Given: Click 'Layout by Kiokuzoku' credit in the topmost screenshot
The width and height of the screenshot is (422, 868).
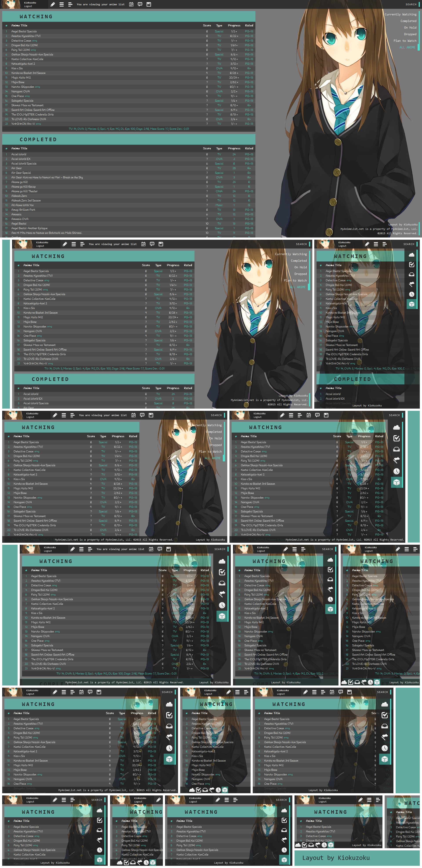Looking at the screenshot, I should [x=403, y=224].
